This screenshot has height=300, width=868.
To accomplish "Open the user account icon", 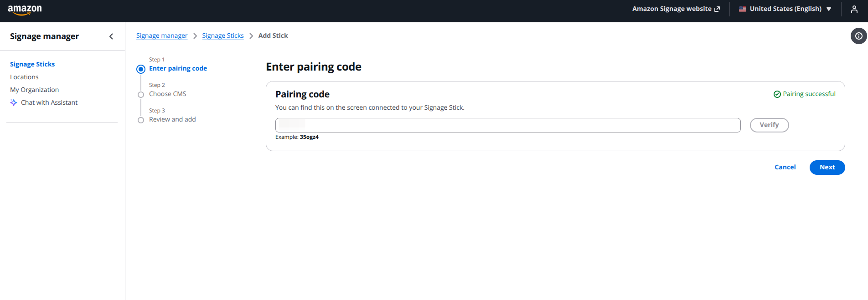I will (854, 9).
